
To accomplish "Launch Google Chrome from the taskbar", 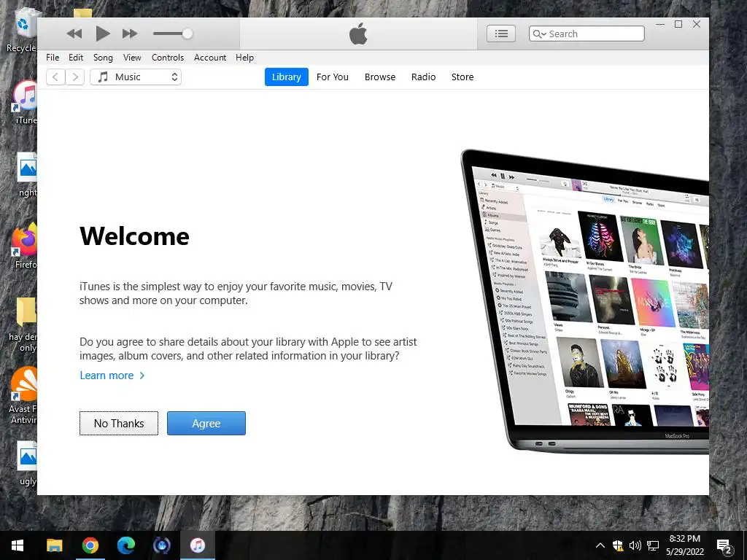I will [90, 545].
